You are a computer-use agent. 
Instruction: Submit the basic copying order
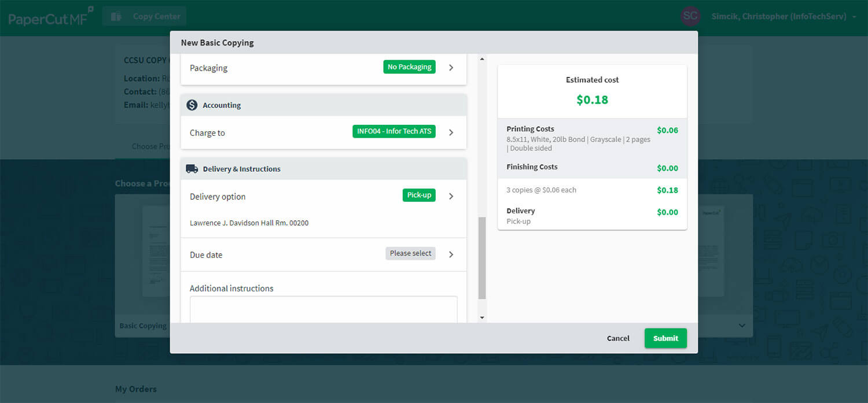coord(665,338)
